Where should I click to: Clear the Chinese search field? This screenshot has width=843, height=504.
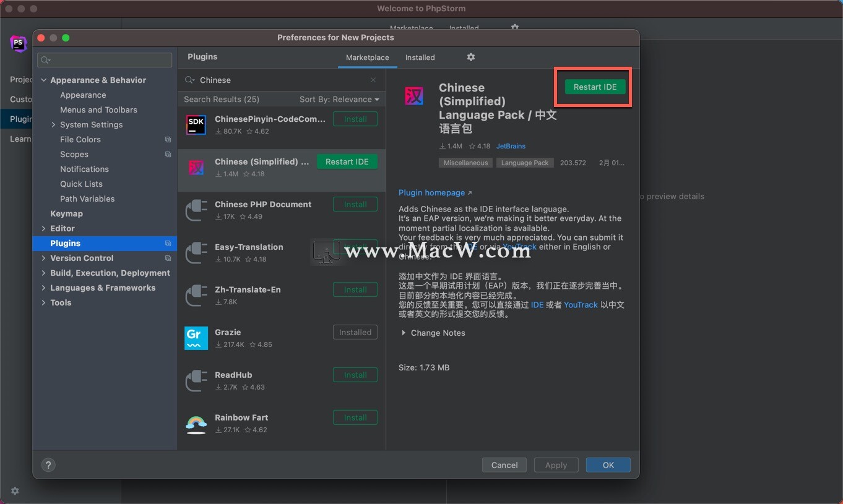[x=373, y=80]
